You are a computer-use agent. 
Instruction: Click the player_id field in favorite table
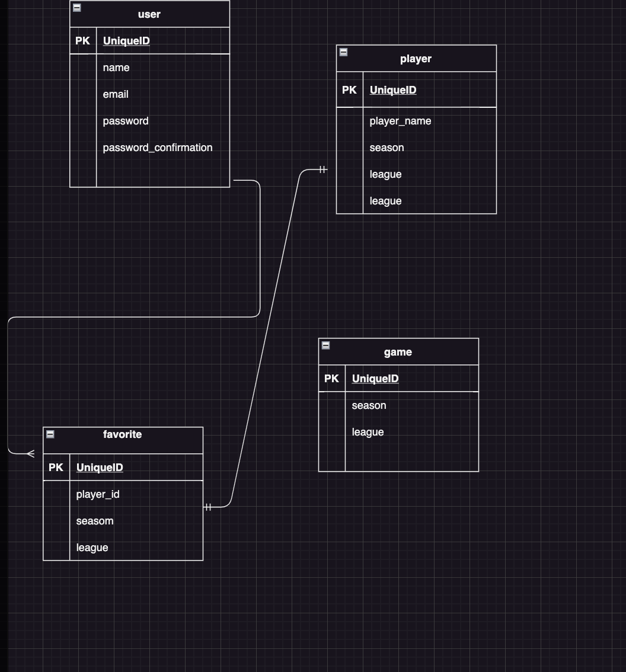pos(97,494)
